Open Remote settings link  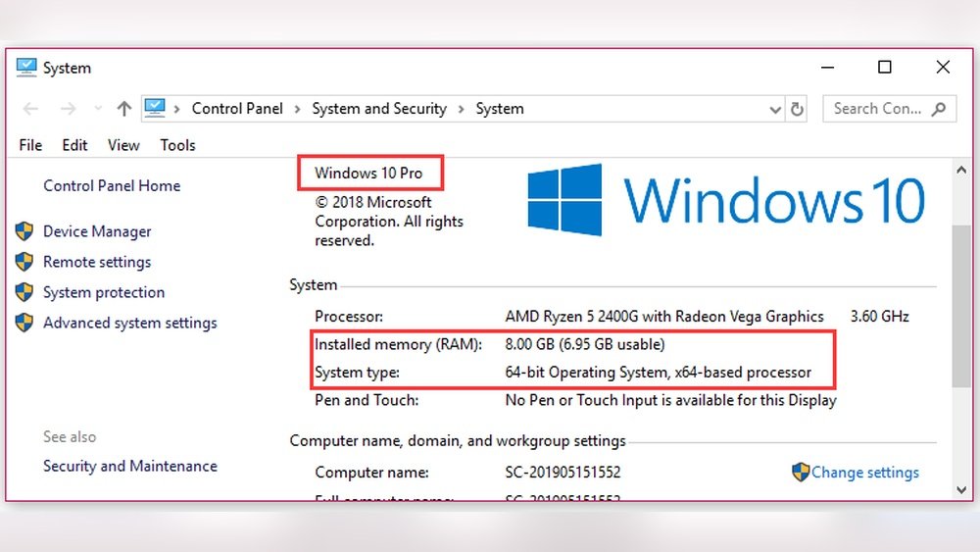point(97,262)
